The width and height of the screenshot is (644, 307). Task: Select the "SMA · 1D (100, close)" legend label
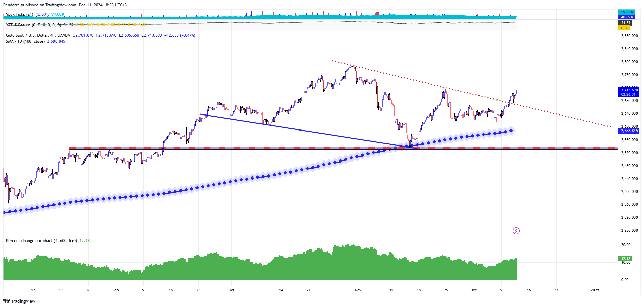pos(25,41)
